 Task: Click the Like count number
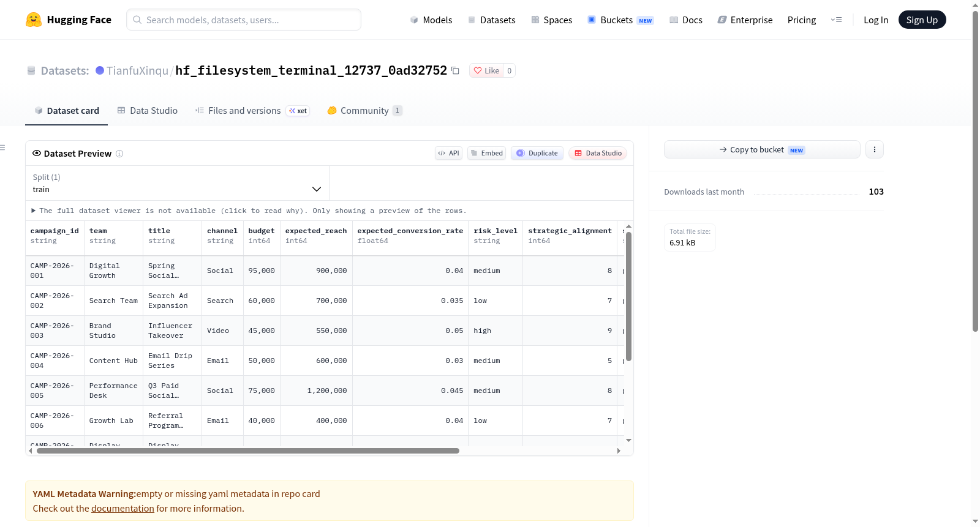click(x=509, y=70)
